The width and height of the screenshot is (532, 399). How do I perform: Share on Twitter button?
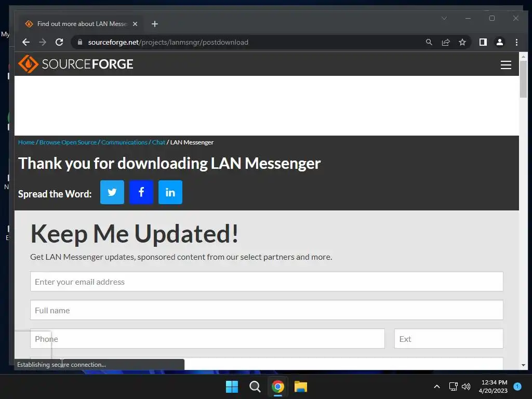pos(112,192)
